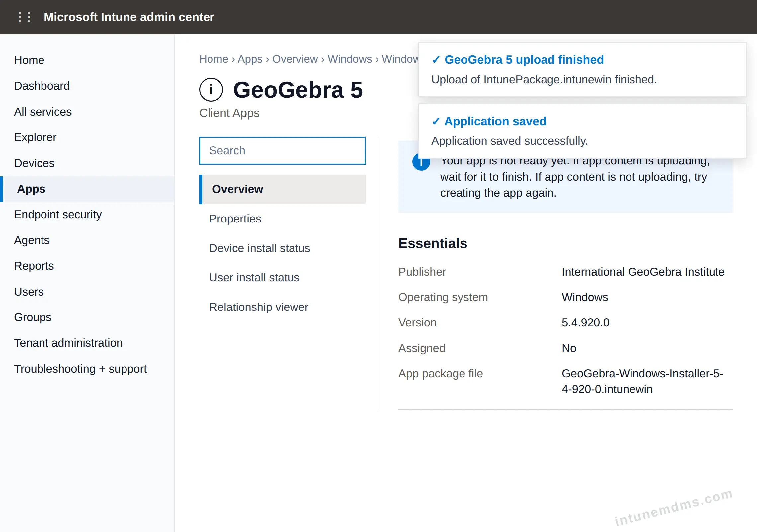Image resolution: width=757 pixels, height=532 pixels.
Task: Click the Application saved checkmark icon
Action: point(436,121)
